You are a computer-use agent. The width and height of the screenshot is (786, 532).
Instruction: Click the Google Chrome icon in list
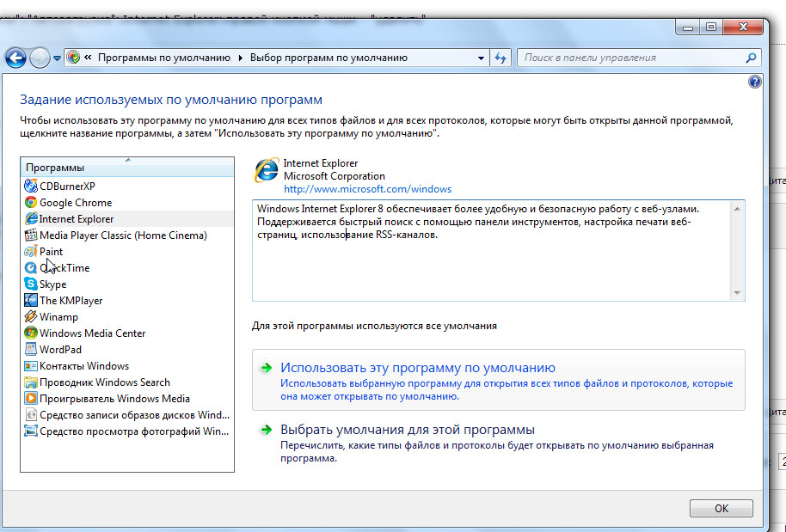(x=31, y=202)
